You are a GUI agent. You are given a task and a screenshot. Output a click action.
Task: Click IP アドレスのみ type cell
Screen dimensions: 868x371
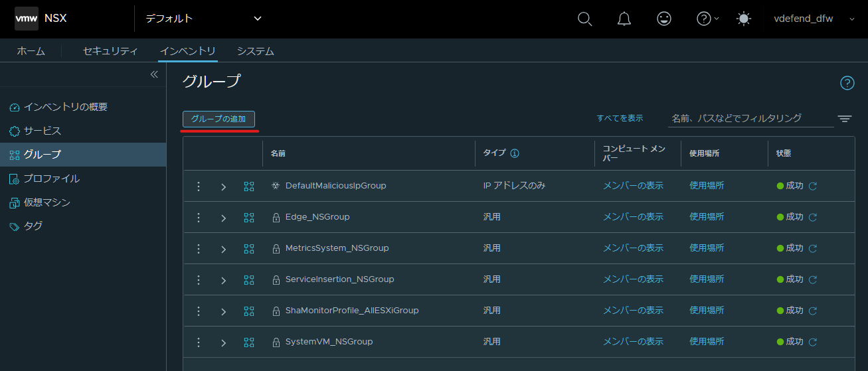(514, 186)
